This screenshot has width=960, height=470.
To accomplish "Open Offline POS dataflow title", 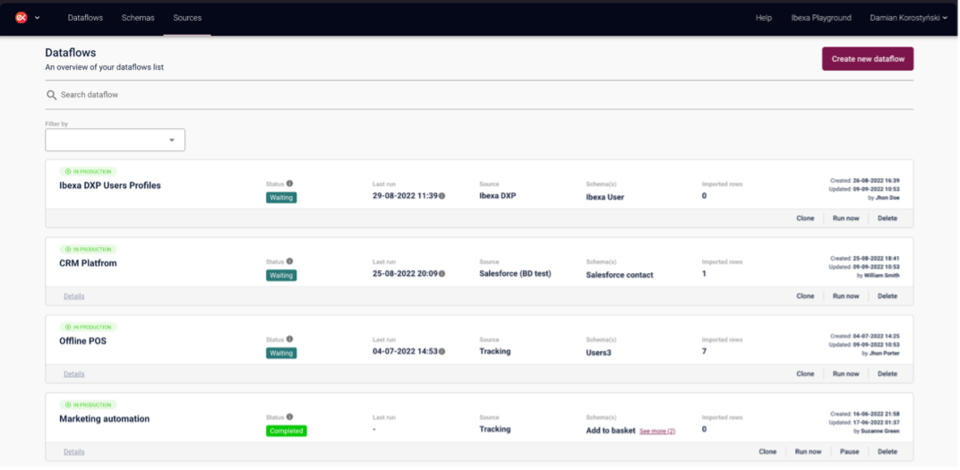I will (83, 341).
